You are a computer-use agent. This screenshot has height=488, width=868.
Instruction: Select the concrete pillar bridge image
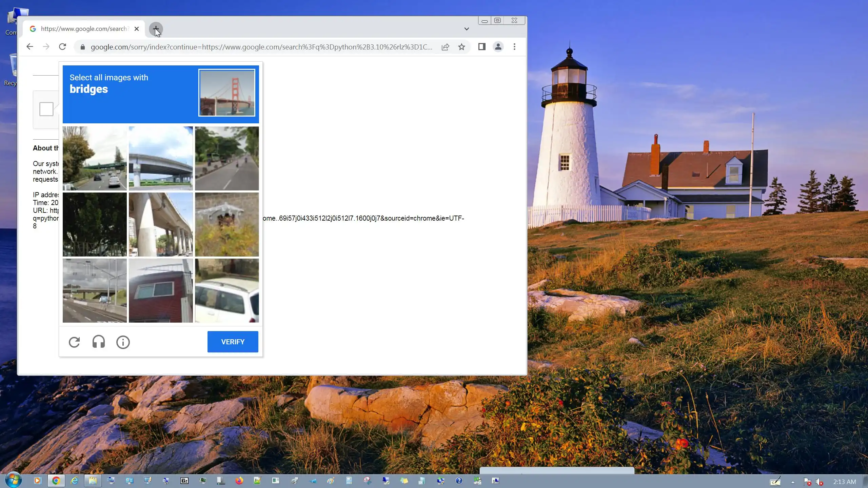pyautogui.click(x=161, y=224)
